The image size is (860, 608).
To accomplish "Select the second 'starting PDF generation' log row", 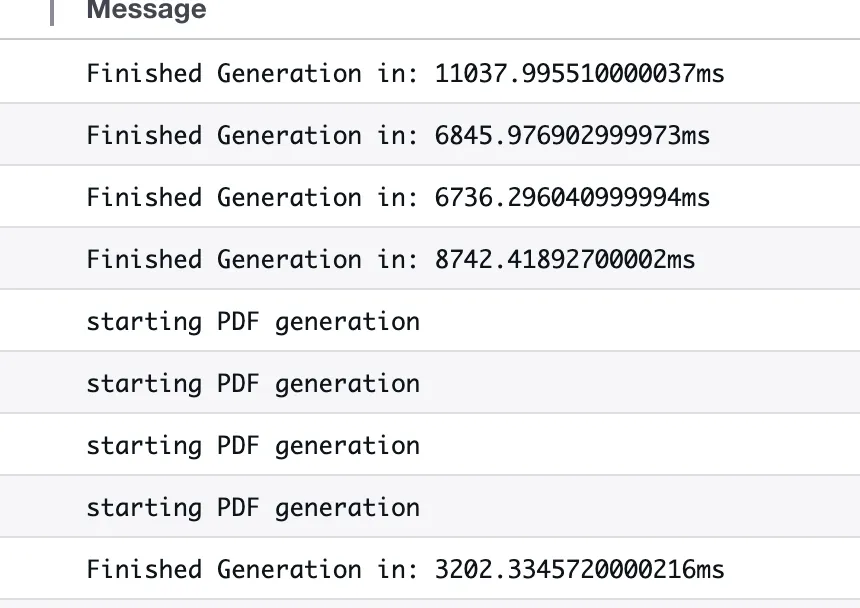I will [253, 384].
